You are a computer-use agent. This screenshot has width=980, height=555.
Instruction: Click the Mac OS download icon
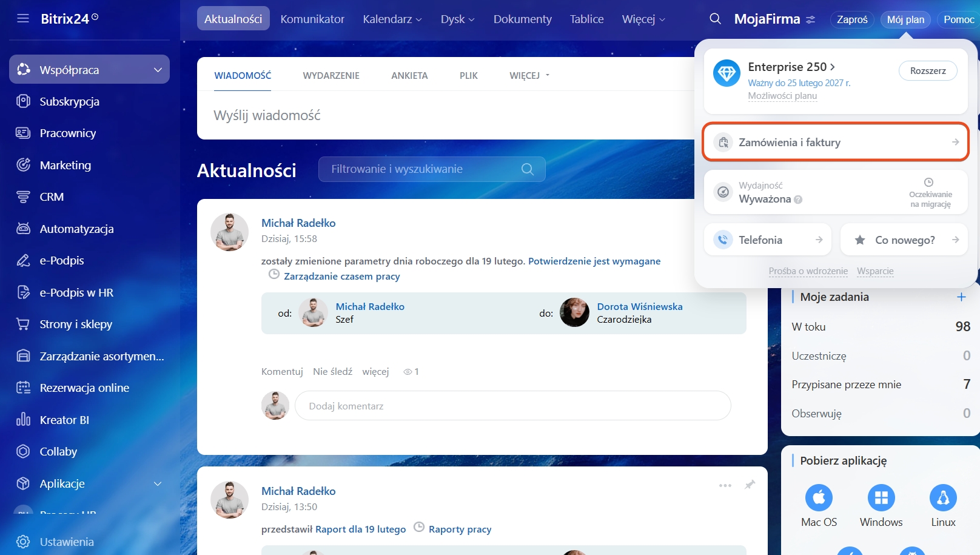[819, 498]
